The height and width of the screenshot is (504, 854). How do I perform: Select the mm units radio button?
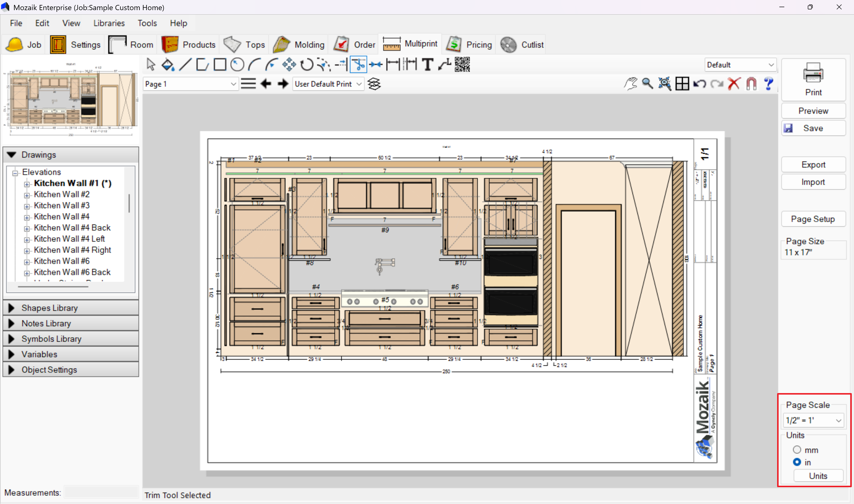tap(797, 450)
